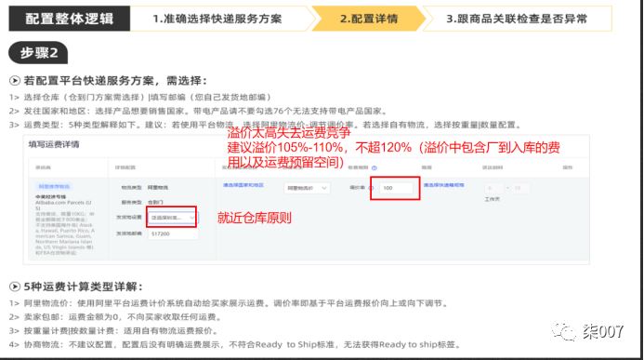Click the 步骤2 badge
Screen dimensions: 644x360
click(x=39, y=53)
